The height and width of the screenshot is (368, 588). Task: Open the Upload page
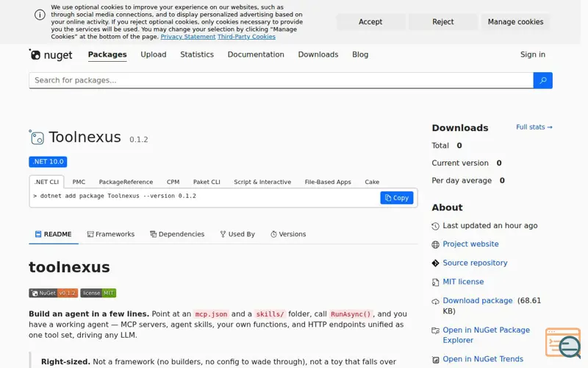[154, 54]
